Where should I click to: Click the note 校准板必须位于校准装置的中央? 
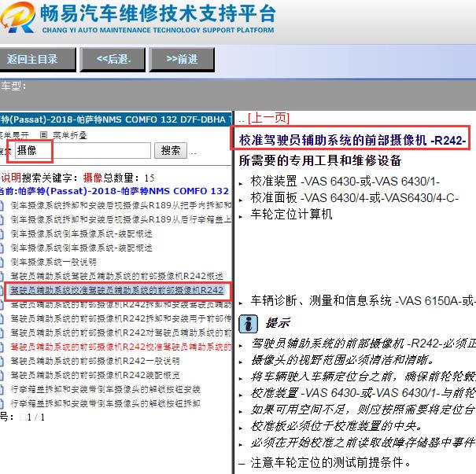click(336, 426)
